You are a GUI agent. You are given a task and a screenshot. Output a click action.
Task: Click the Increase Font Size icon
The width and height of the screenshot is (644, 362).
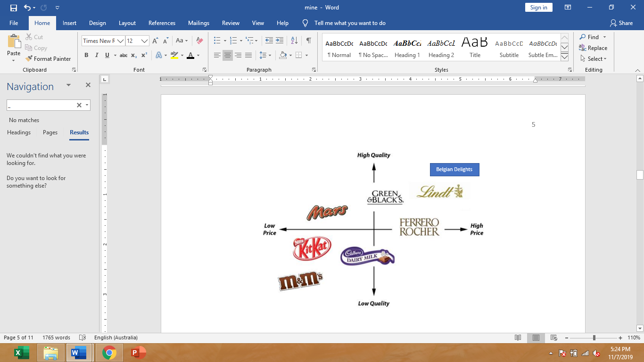pos(155,41)
